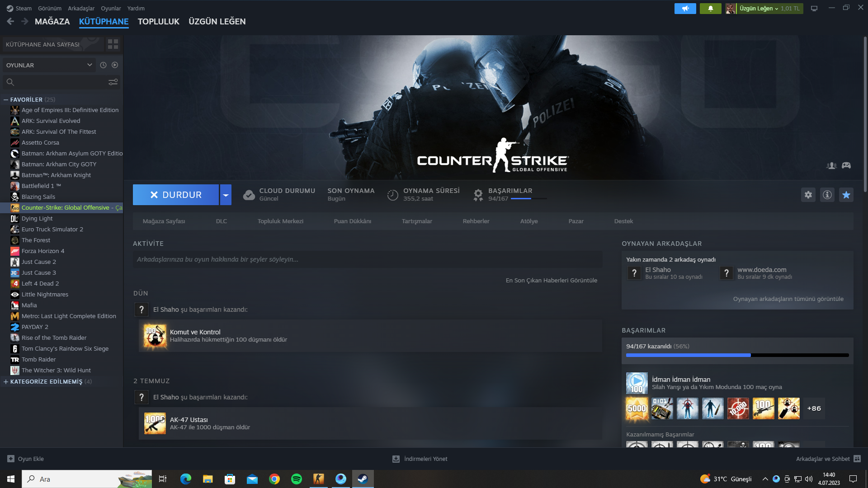Open Puan Dükkânı link
868x488 pixels.
click(353, 221)
